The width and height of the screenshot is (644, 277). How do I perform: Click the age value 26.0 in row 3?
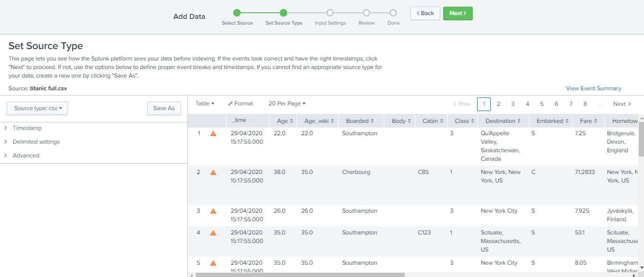coord(279,211)
